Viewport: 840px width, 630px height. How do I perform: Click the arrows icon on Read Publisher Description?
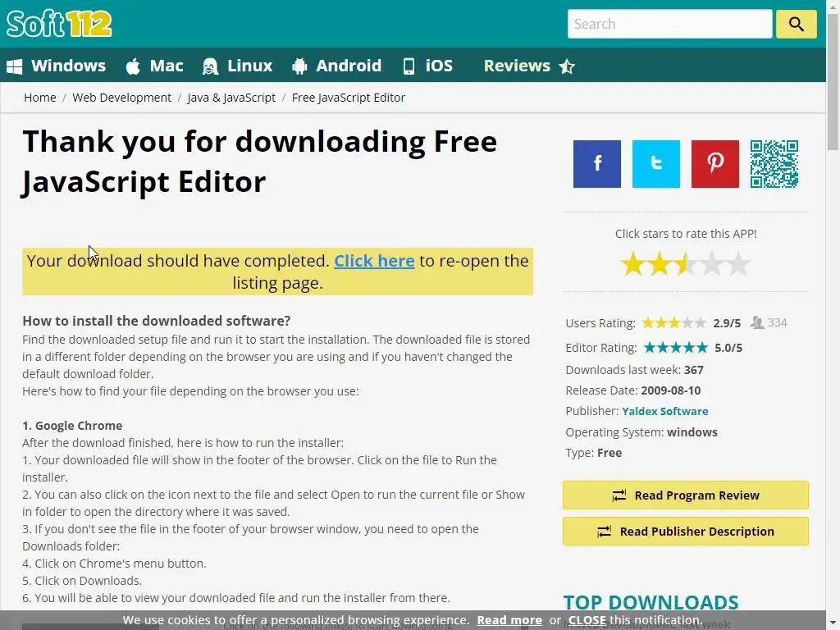click(x=605, y=532)
